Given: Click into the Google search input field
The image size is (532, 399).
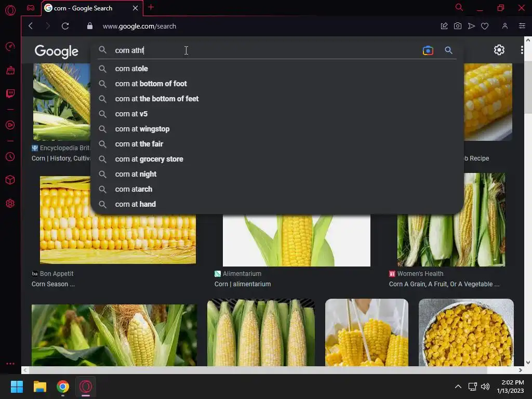Looking at the screenshot, I should (x=264, y=50).
